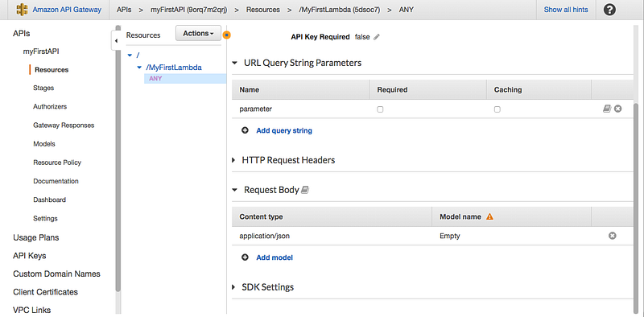Open Resource Policy in the sidebar

coord(57,163)
